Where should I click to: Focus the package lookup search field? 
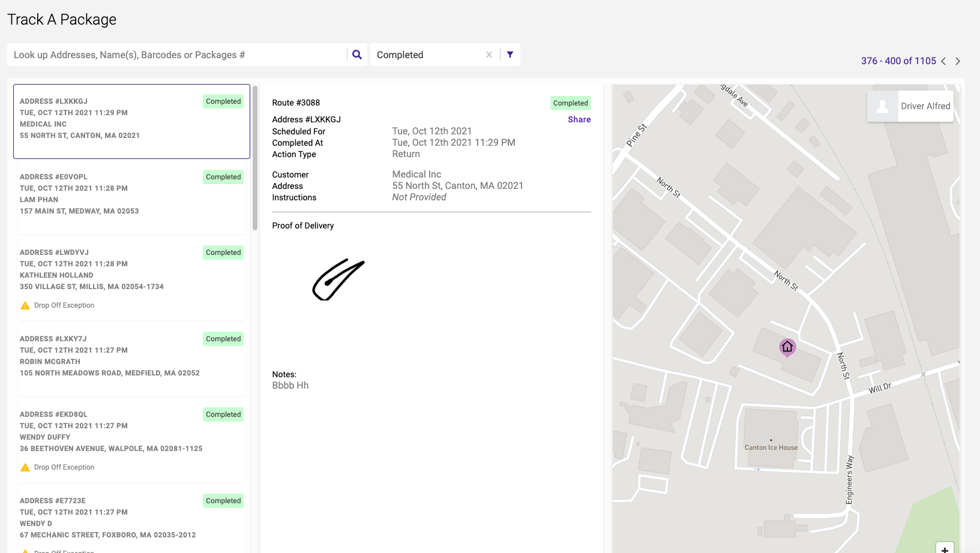tap(177, 55)
